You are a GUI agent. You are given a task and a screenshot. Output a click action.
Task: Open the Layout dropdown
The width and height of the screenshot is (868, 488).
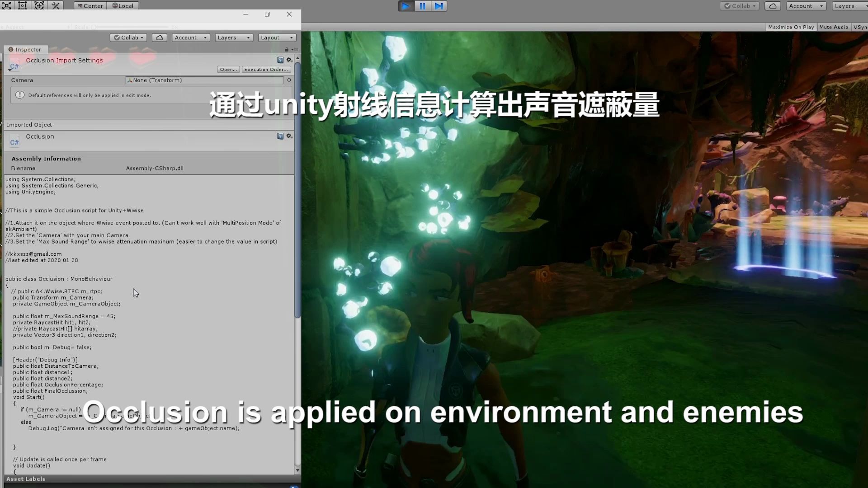coord(277,38)
